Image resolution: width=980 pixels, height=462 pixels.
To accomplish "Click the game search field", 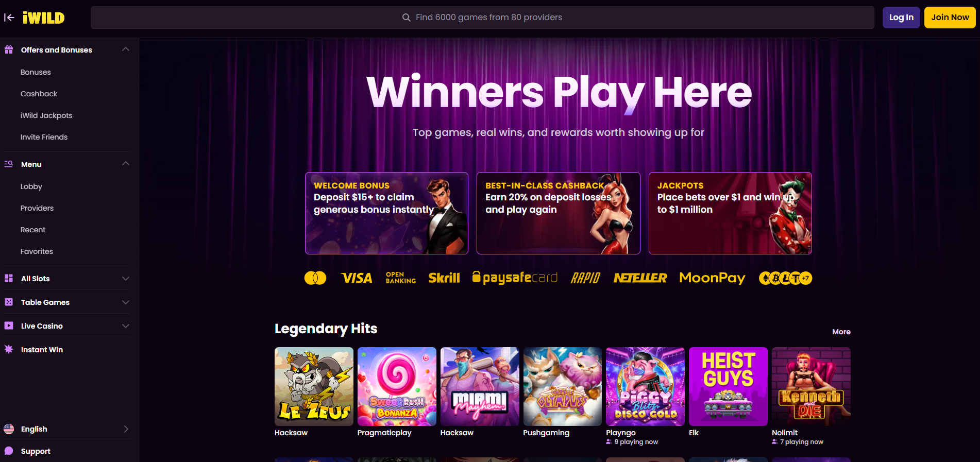I will point(482,18).
